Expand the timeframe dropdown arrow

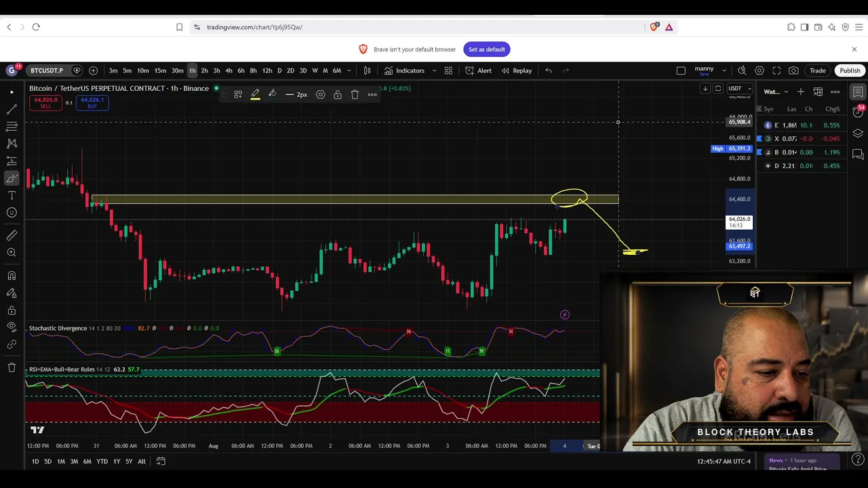point(349,70)
